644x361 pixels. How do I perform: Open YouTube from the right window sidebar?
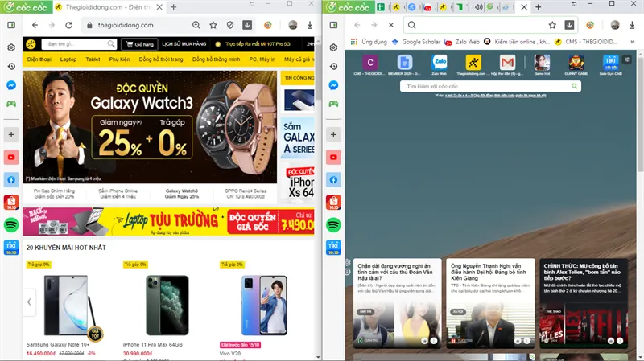point(334,157)
